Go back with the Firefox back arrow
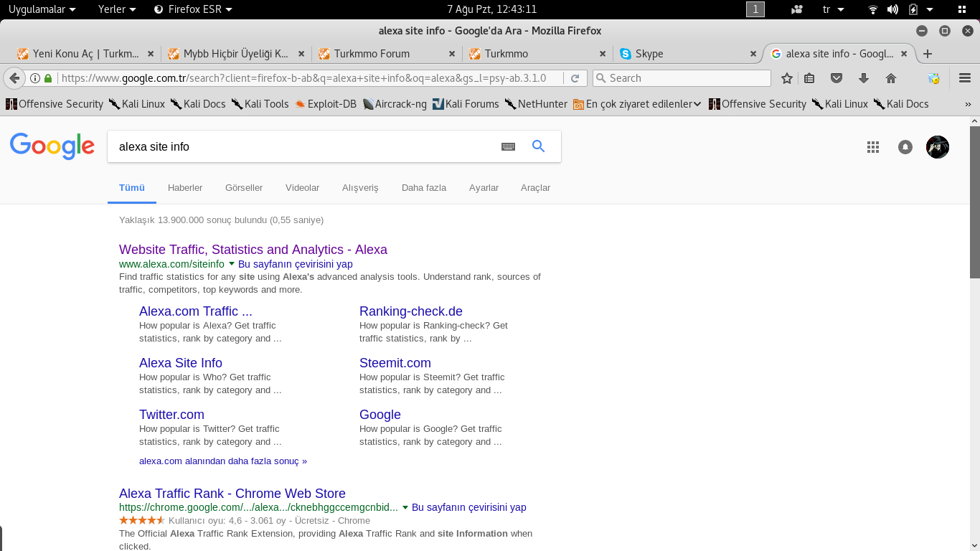 (14, 78)
